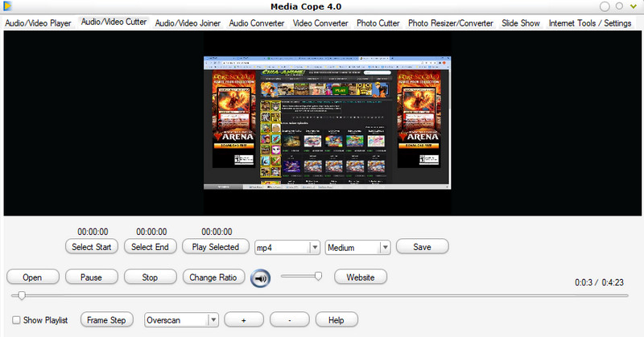
Task: Open Help
Action: pos(336,320)
